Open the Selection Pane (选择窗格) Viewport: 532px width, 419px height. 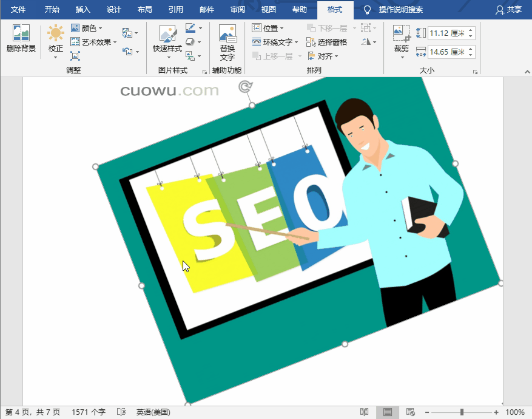pyautogui.click(x=327, y=42)
